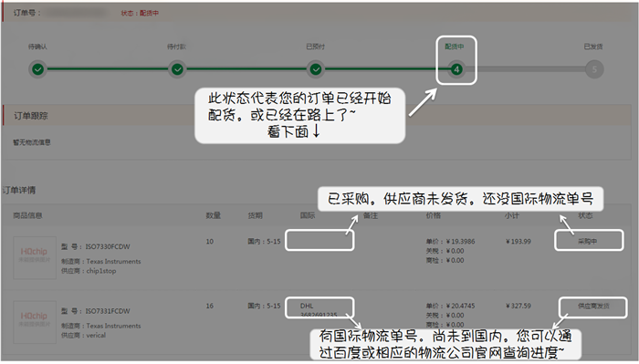
Task: Click the DHL carrier name
Action: (307, 306)
